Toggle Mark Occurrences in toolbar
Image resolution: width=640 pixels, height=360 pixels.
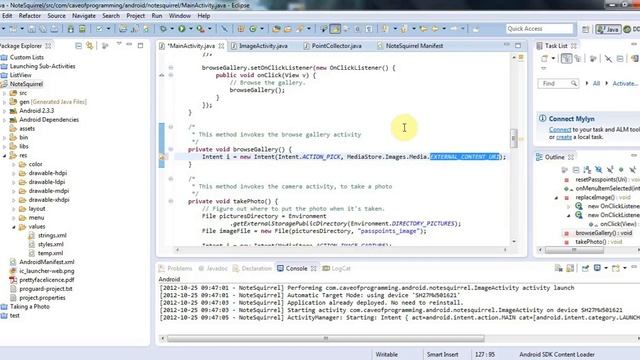point(335,29)
